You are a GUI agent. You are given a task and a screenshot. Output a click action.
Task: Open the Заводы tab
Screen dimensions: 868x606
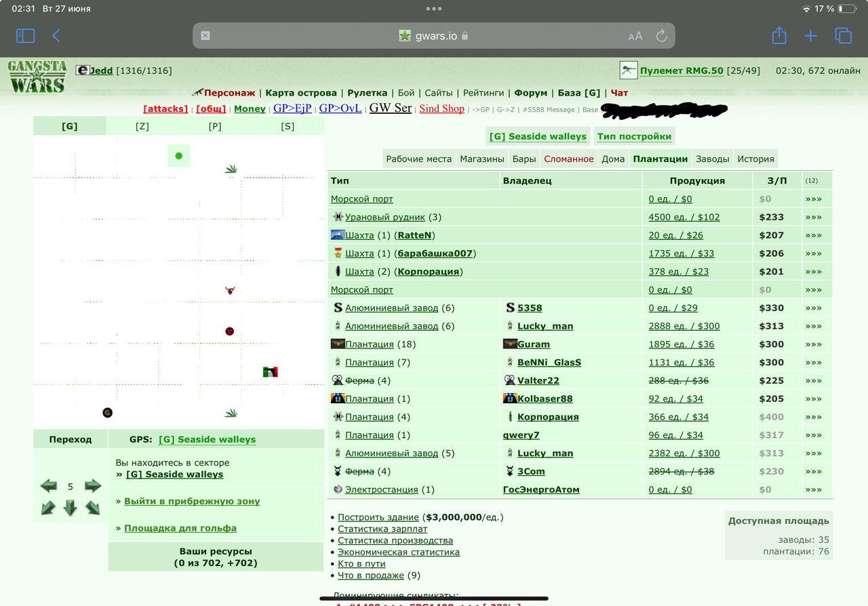[x=713, y=159]
